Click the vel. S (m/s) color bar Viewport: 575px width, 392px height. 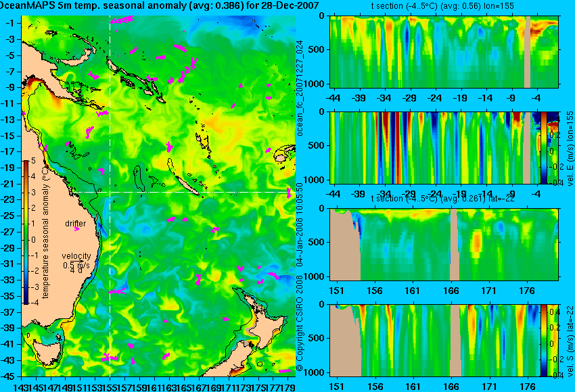[x=544, y=340]
